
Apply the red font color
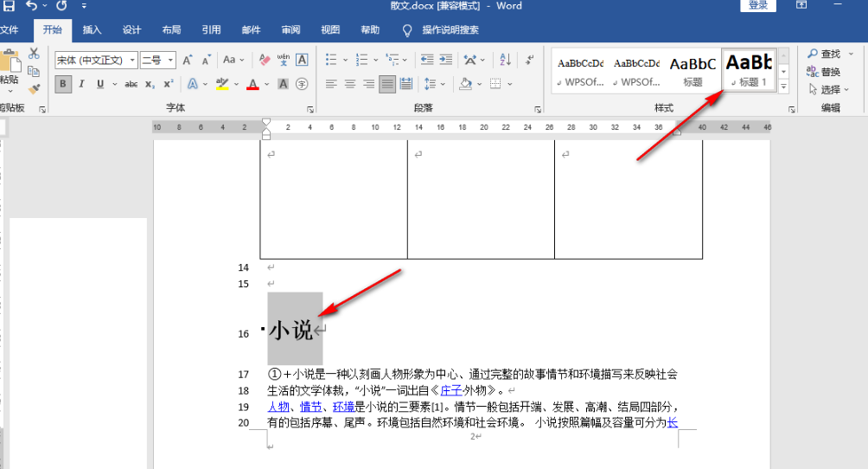pyautogui.click(x=252, y=84)
